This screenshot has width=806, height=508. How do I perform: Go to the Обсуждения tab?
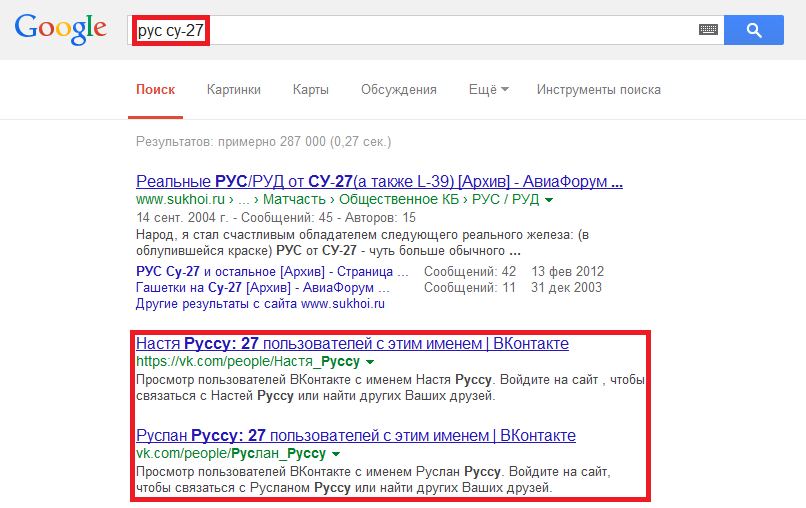[398, 89]
